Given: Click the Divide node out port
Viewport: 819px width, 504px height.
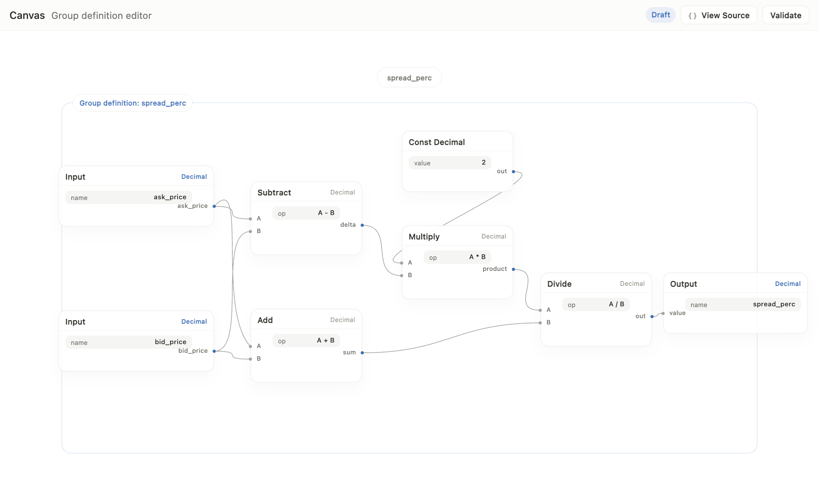Looking at the screenshot, I should click(652, 317).
